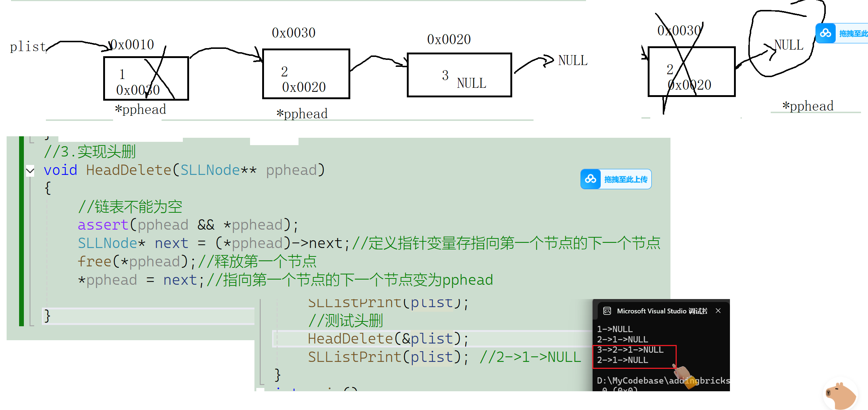This screenshot has width=868, height=410.
Task: Click the node box labeled 2 at 0x0030
Action: (306, 74)
